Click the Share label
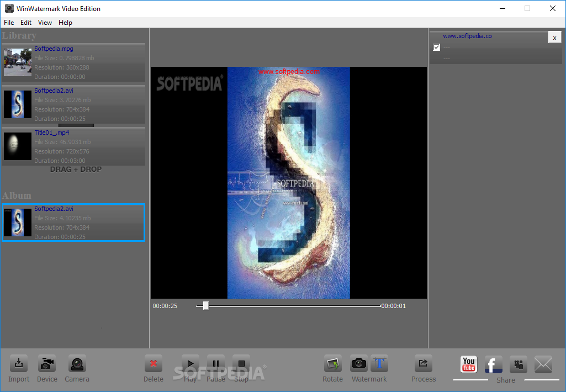 pyautogui.click(x=506, y=380)
